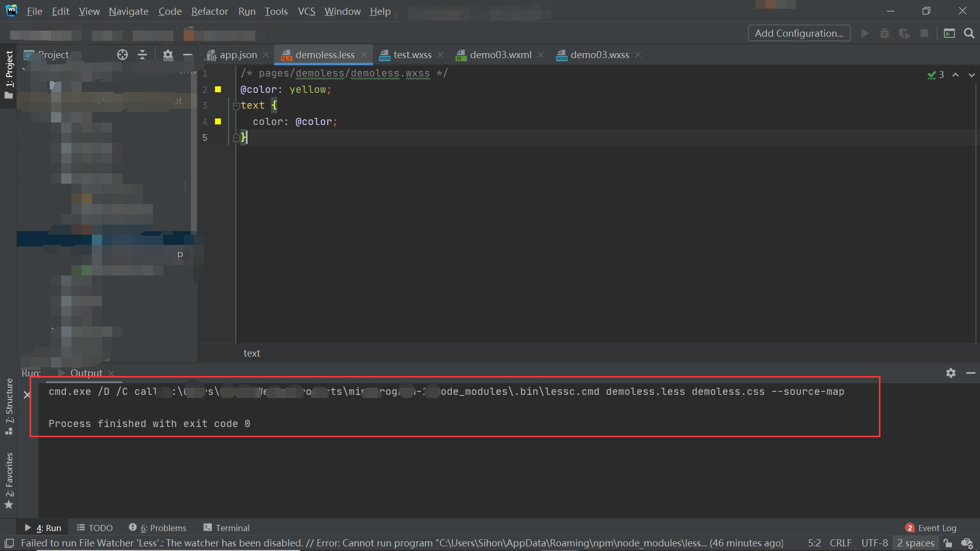Switch to the demo03.wxml tab
The width and height of the screenshot is (980, 551).
499,55
